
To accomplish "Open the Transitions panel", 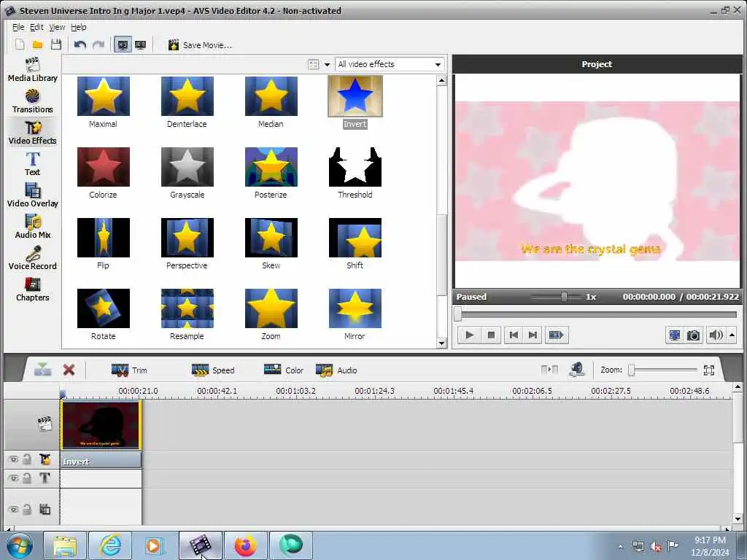I will [32, 101].
